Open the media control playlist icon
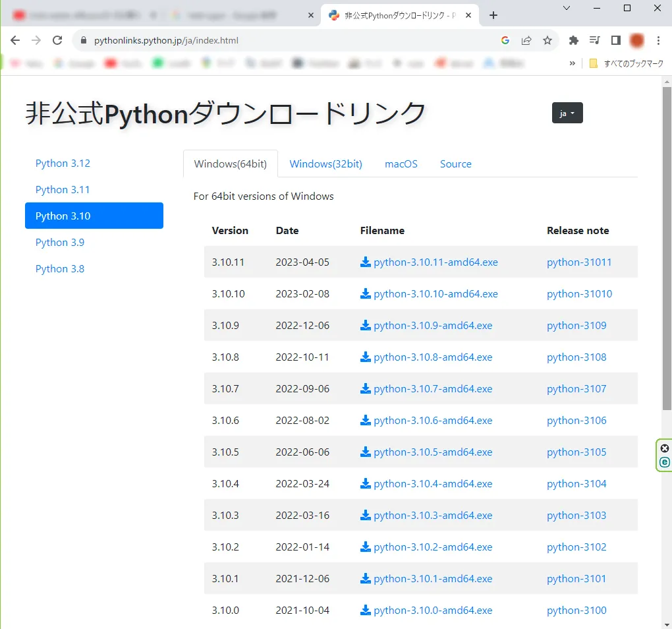Screen dimensions: 672x629 [594, 40]
